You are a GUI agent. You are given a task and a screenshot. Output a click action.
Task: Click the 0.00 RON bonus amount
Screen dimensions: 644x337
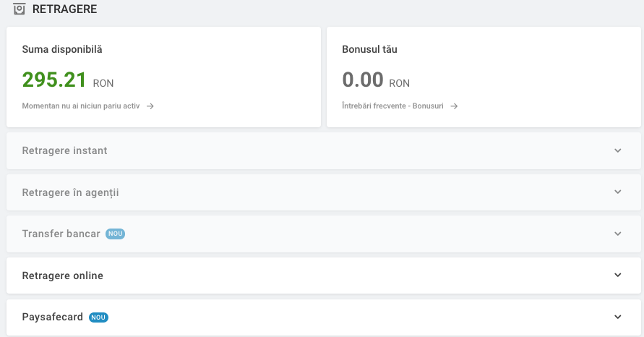[x=376, y=80]
